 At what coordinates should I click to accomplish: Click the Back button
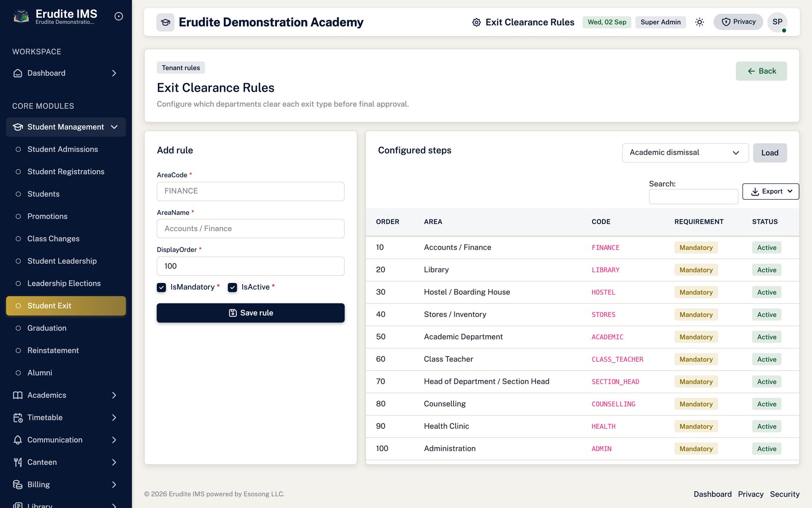tap(761, 71)
